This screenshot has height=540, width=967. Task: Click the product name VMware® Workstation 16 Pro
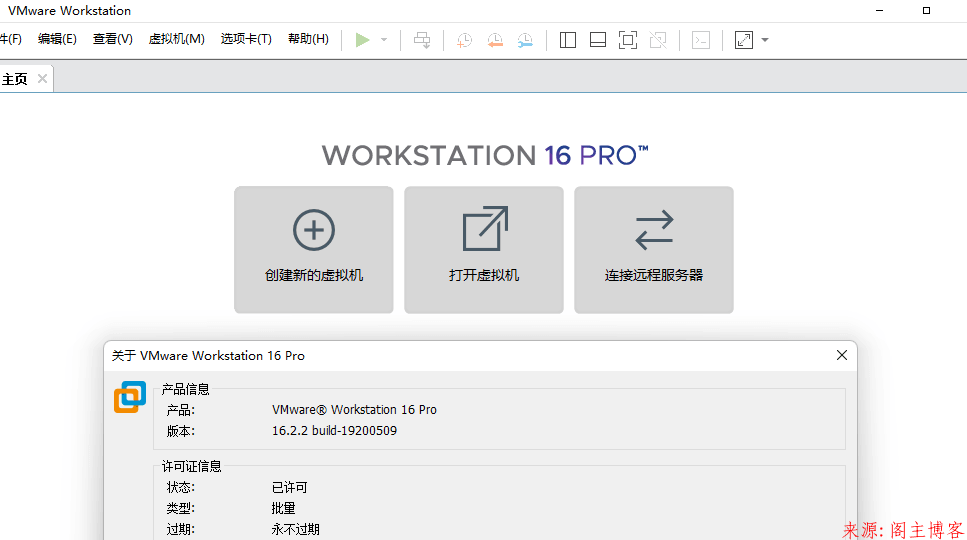coord(354,409)
